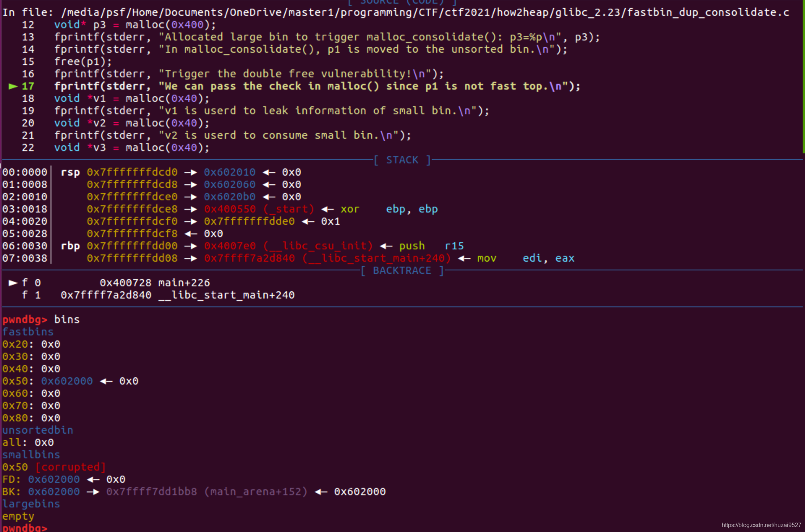Select backtrace frame 0x400728 main+226
The image size is (805, 532).
point(155,283)
